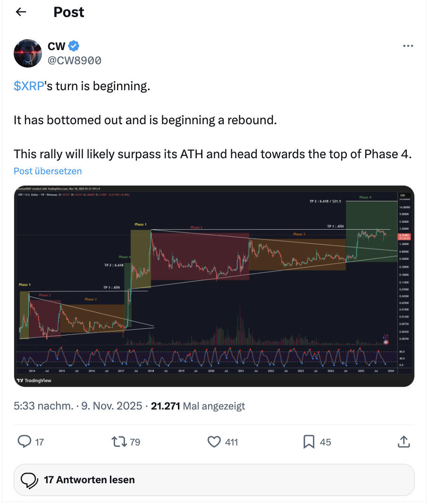
Task: Open CW's profile avatar picture
Action: pyautogui.click(x=28, y=53)
